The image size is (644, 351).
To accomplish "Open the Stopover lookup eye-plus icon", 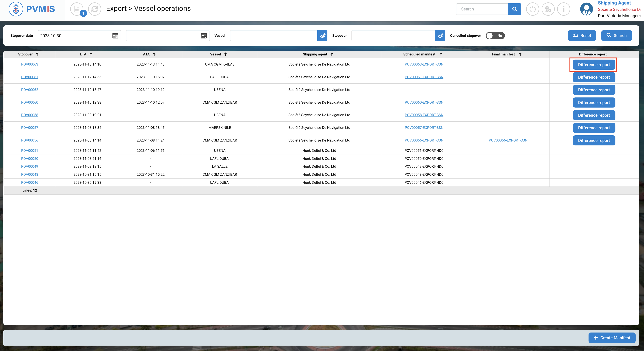I will click(x=440, y=36).
